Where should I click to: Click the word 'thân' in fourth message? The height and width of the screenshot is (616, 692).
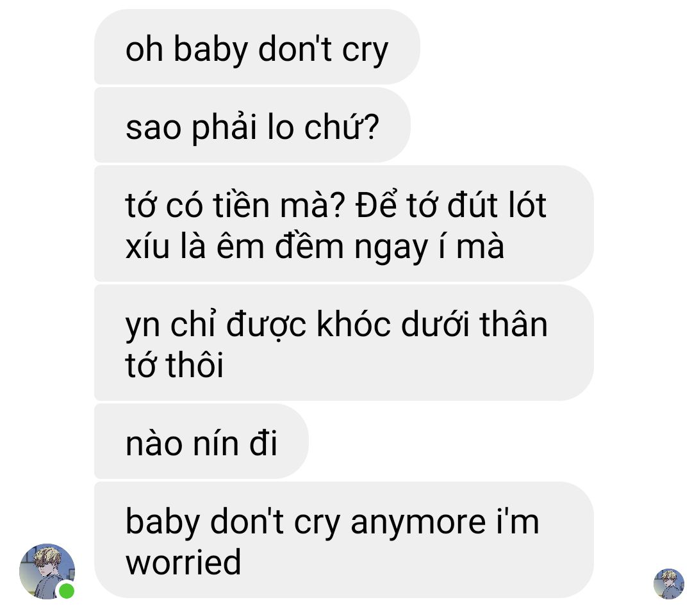point(514,323)
